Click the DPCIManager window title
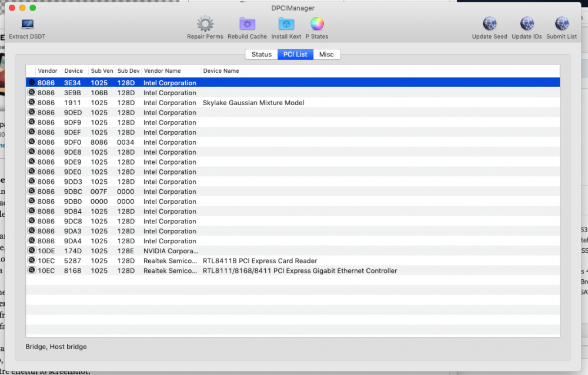The width and height of the screenshot is (588, 375). coord(293,8)
